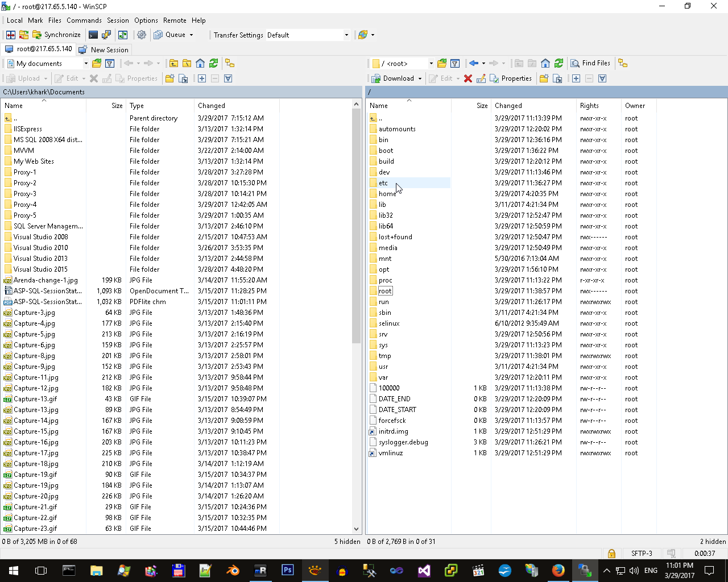
Task: Open the Session menu
Action: tap(118, 20)
